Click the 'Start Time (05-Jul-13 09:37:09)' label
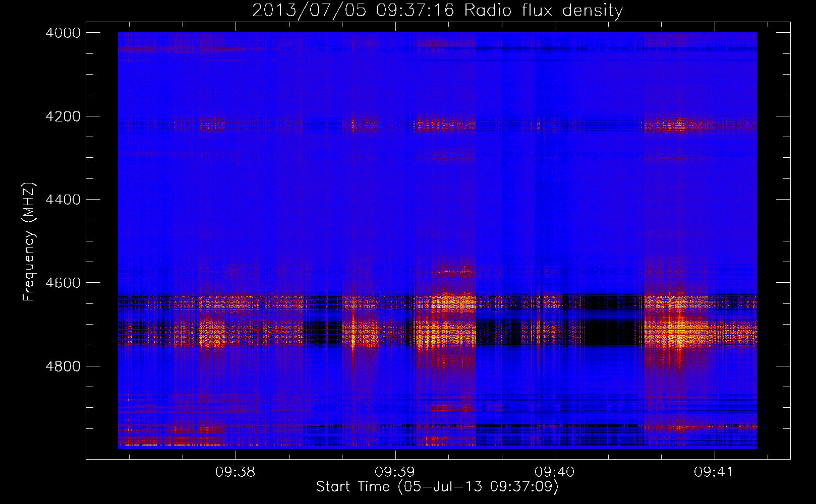 (x=437, y=487)
